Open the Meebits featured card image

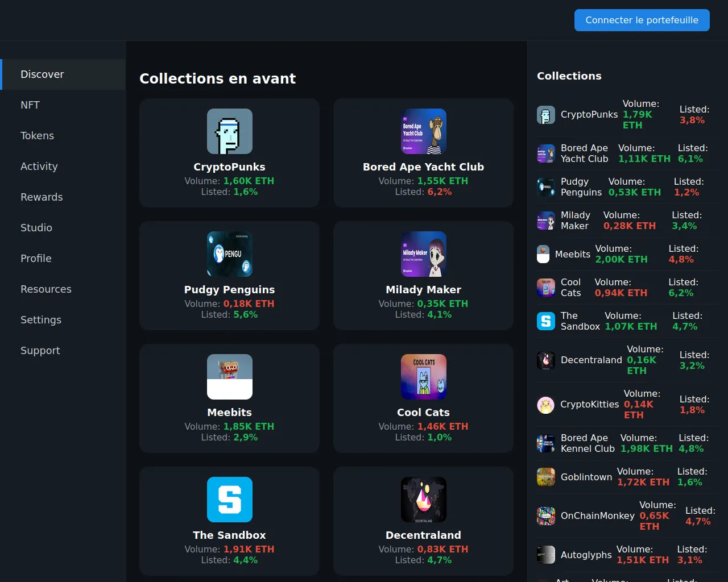coord(230,377)
